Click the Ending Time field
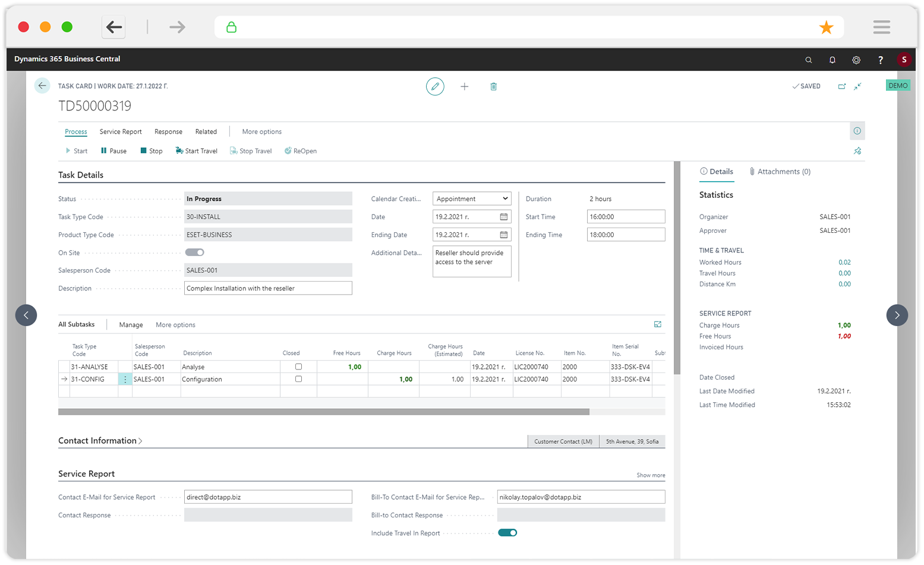This screenshot has height=565, width=924. (626, 235)
